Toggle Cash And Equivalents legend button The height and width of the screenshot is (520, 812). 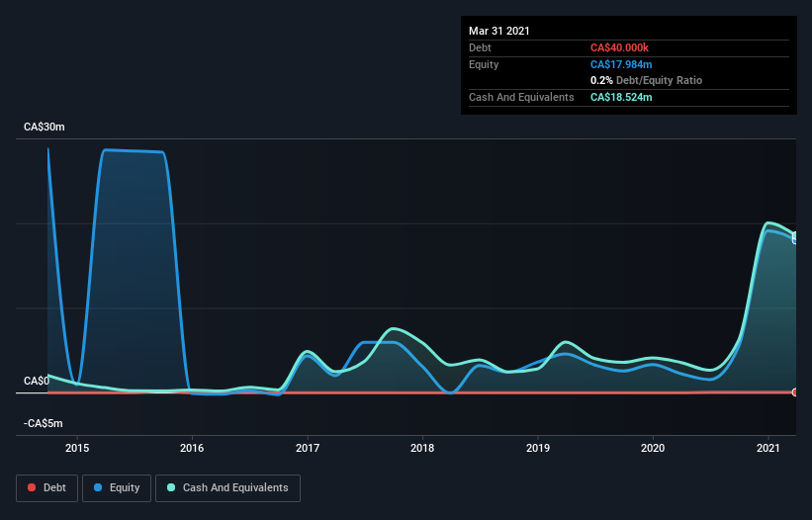click(227, 488)
